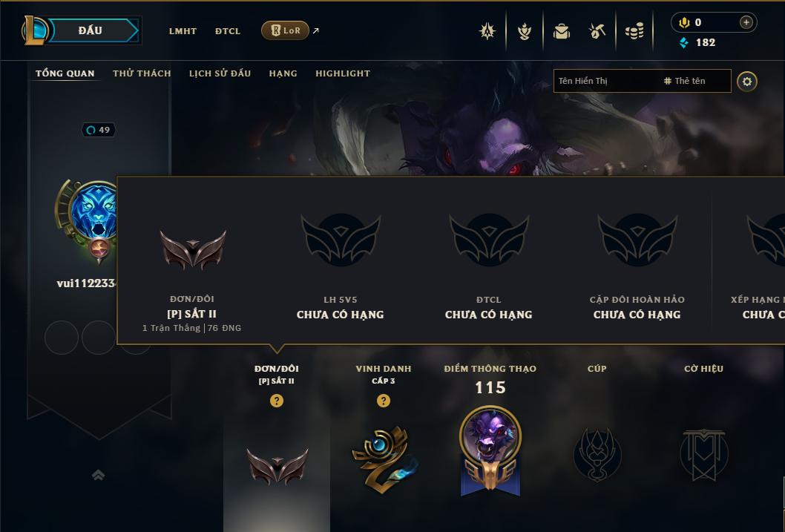Click the Đấu play button
The height and width of the screenshot is (532, 785).
pos(91,30)
